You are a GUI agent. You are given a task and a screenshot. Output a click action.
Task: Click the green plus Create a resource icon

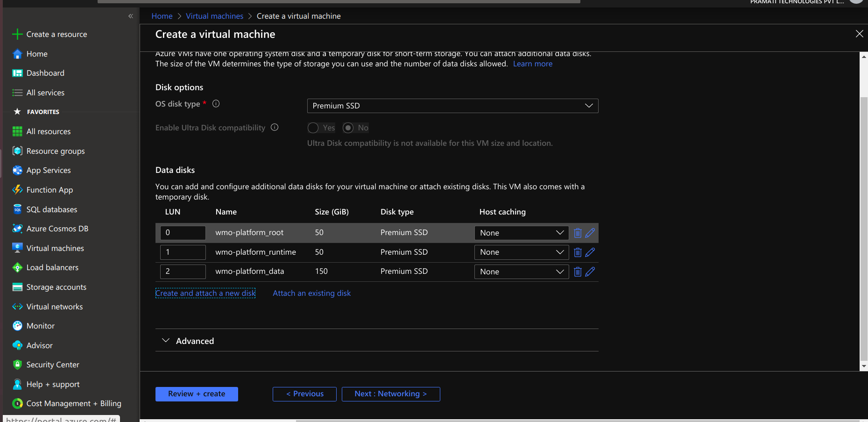point(17,34)
